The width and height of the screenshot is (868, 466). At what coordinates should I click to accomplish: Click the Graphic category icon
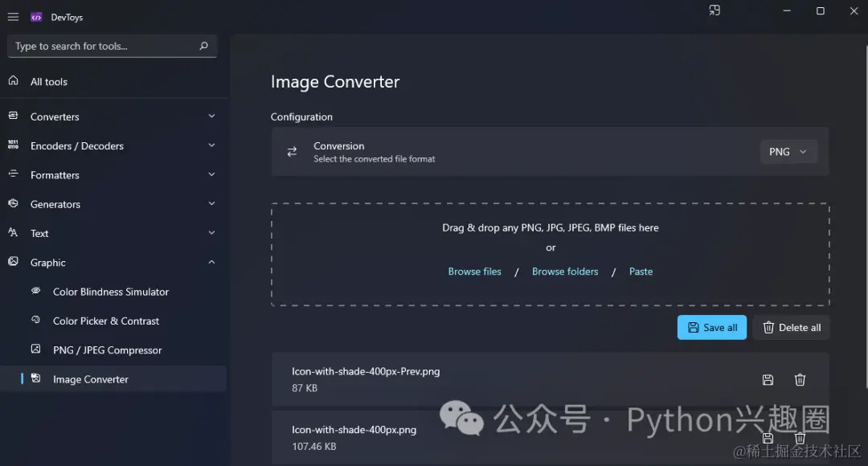click(x=14, y=261)
